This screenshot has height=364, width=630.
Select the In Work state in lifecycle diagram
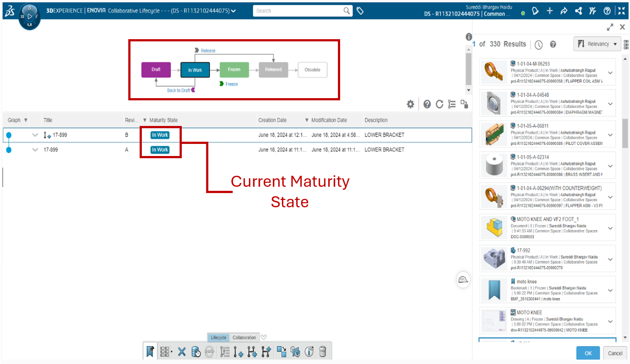[x=195, y=70]
